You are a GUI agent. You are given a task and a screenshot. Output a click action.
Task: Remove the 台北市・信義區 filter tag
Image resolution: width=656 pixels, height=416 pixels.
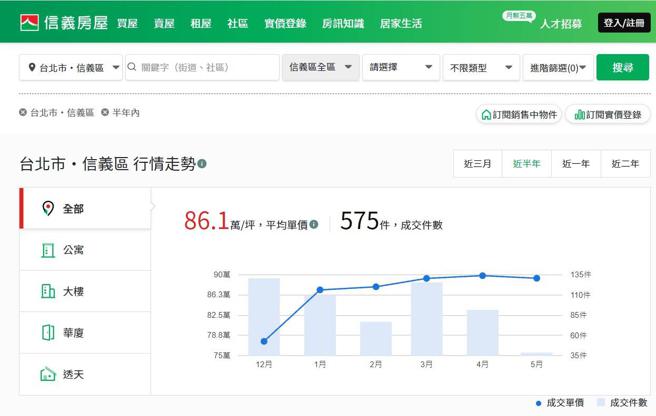(23, 112)
